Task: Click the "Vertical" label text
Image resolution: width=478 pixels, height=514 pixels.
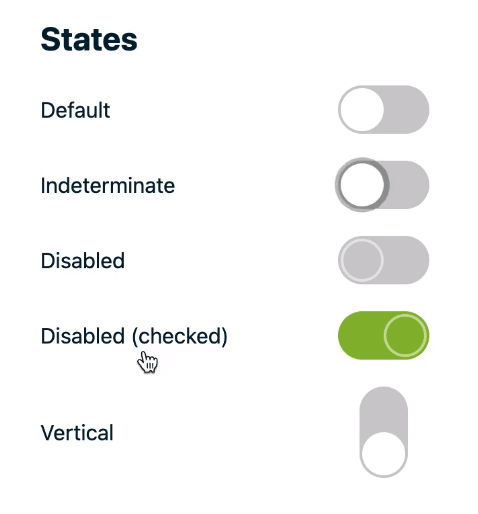Action: [x=77, y=433]
